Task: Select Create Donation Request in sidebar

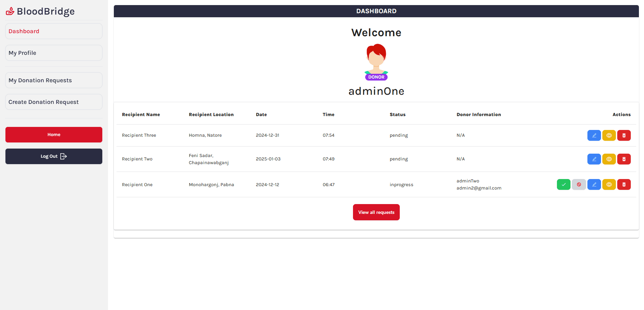Action: point(54,102)
